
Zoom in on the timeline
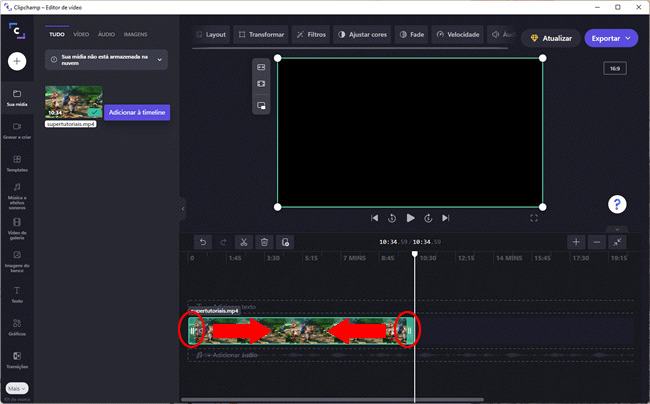click(x=576, y=242)
